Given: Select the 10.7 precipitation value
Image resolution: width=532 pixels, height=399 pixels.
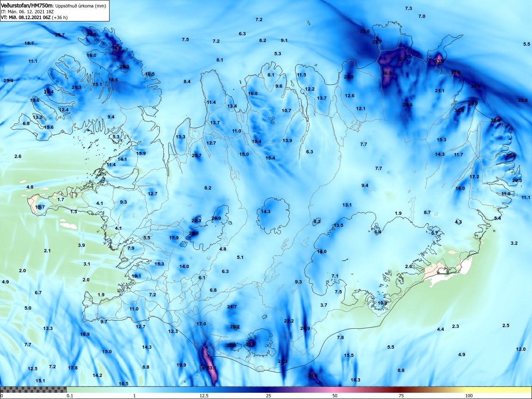Looking at the screenshot, I should click(x=286, y=111).
